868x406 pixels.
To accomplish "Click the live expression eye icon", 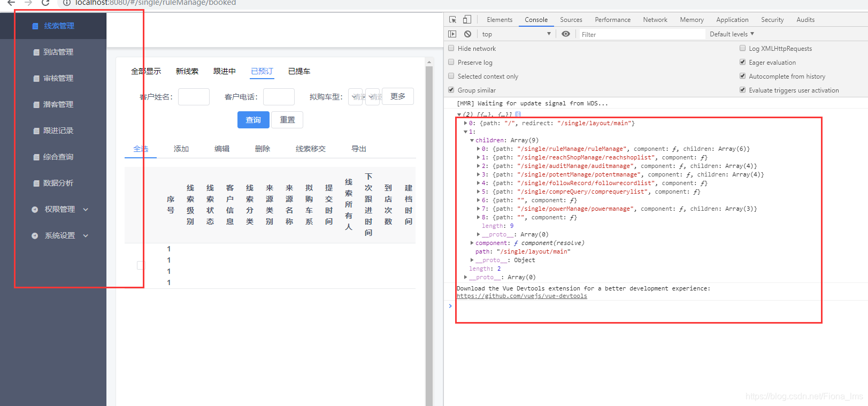I will click(566, 34).
